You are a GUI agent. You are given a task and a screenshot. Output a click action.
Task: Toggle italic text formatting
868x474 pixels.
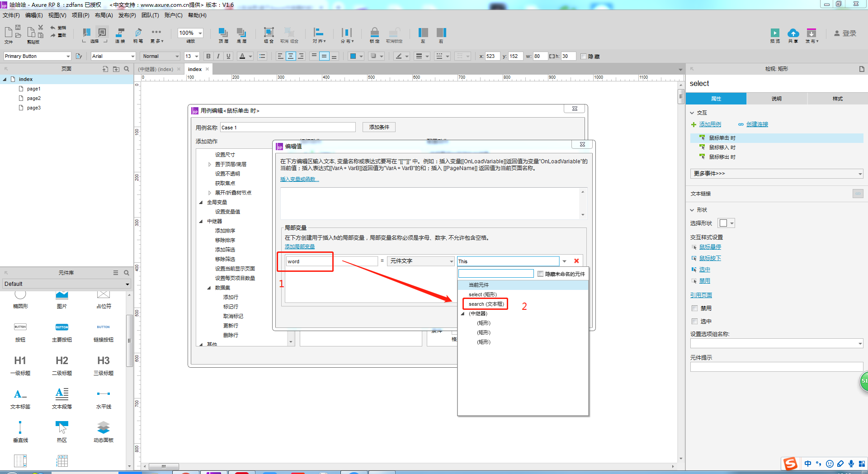click(218, 56)
